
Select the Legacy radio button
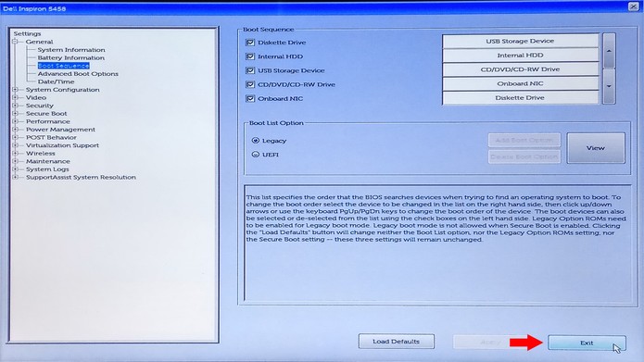[256, 141]
